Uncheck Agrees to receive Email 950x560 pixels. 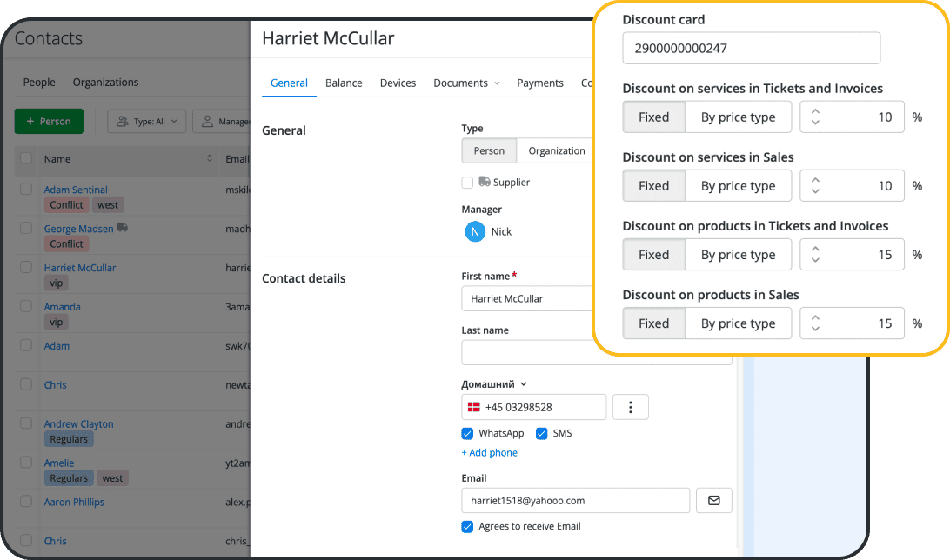(x=467, y=526)
